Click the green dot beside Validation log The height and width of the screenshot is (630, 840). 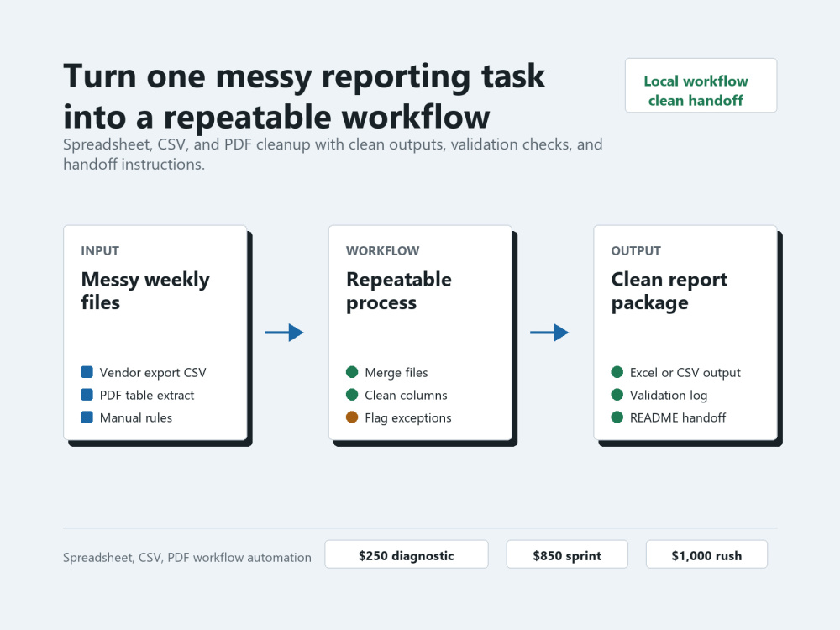pyautogui.click(x=617, y=395)
